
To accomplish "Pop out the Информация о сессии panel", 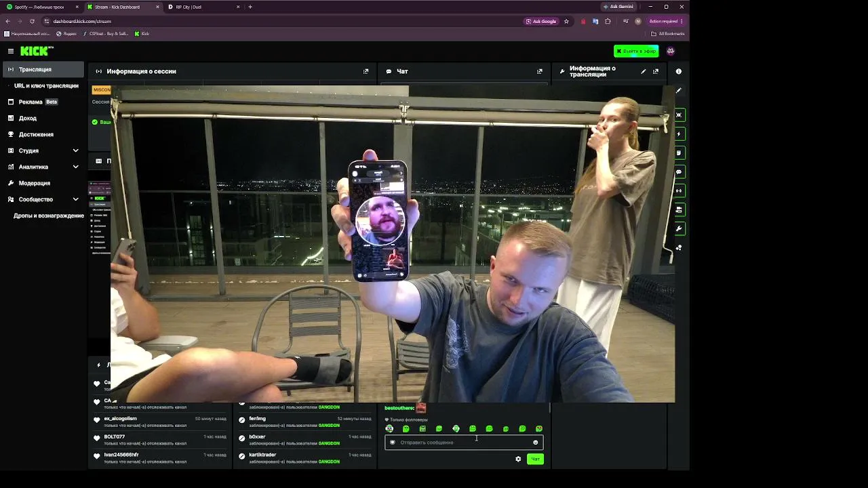I will pos(366,71).
